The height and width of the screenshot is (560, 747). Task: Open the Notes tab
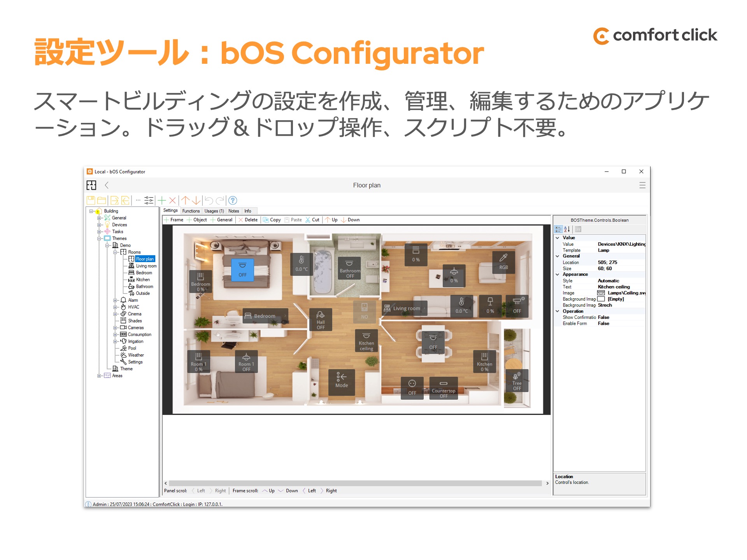coord(234,211)
